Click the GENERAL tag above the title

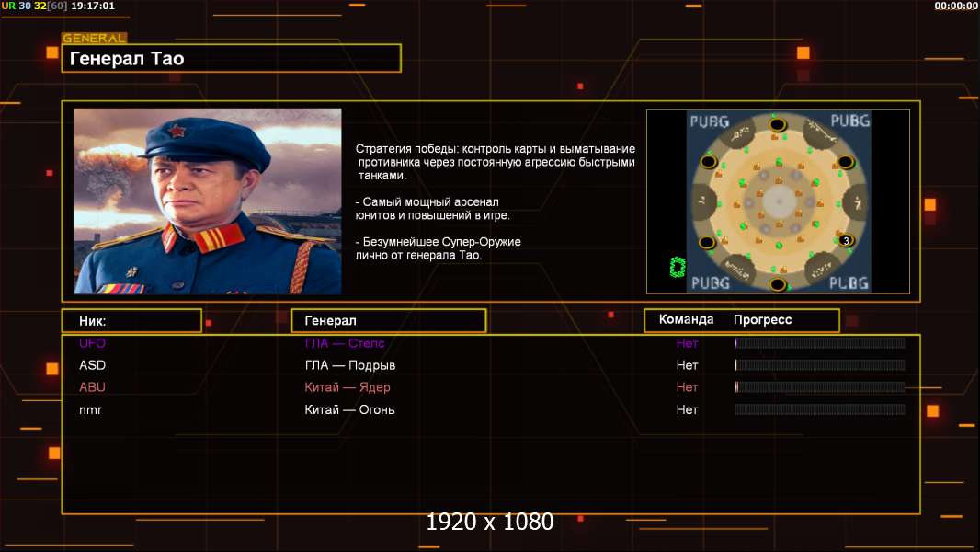(95, 38)
